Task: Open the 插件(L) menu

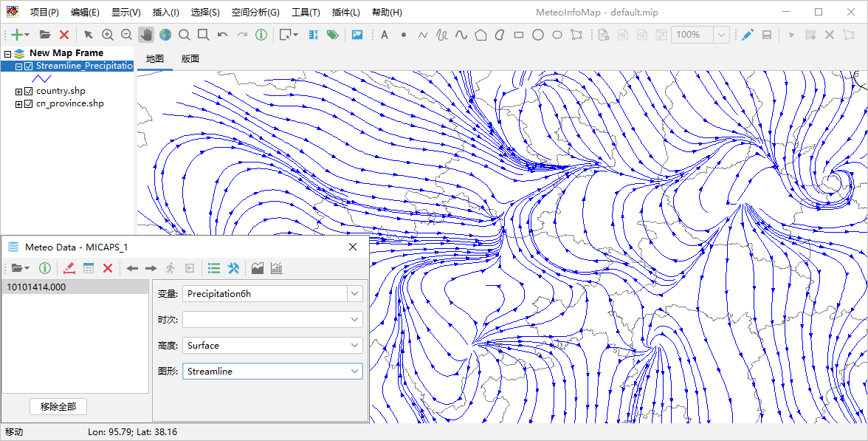Action: coord(346,12)
